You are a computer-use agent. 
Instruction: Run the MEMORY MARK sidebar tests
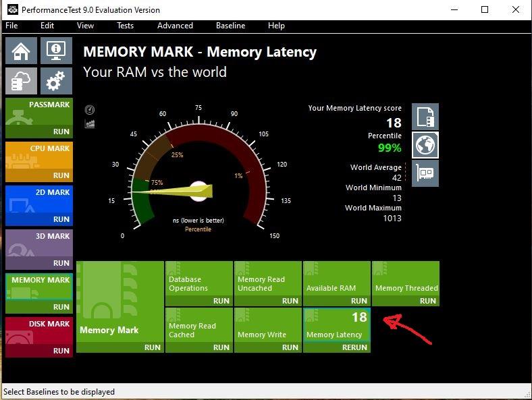pyautogui.click(x=61, y=307)
